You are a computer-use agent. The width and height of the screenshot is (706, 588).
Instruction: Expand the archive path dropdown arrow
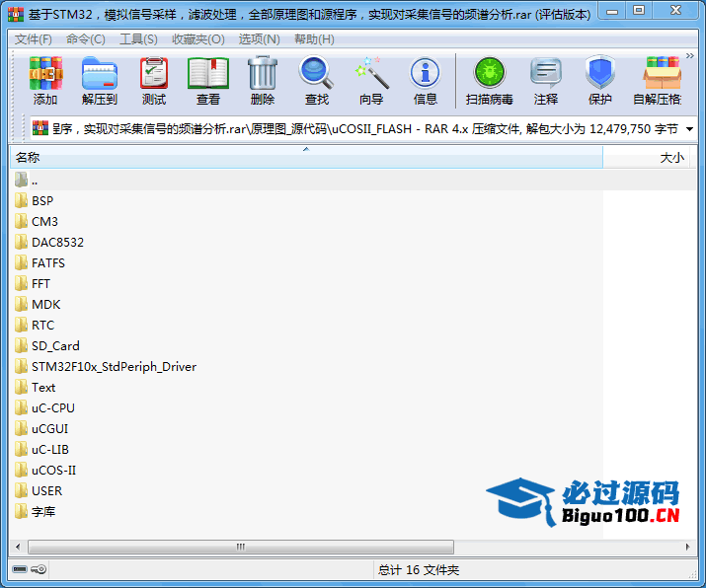coord(689,129)
